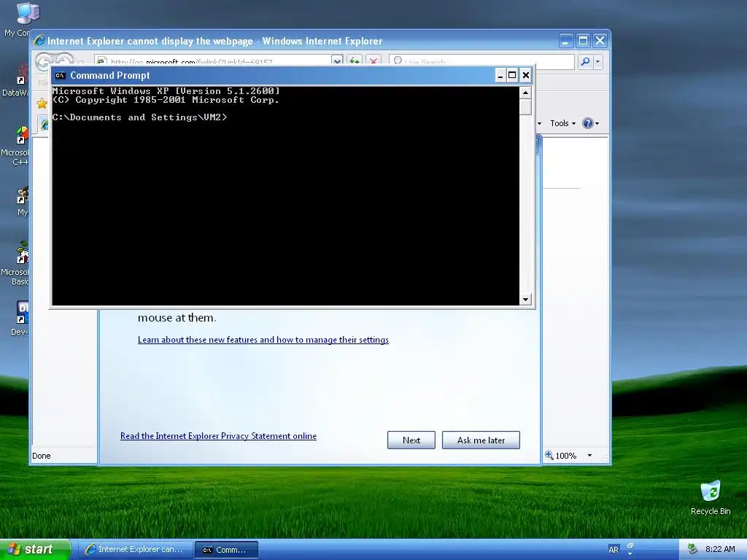Click the Command Prompt scrollbar thumb
This screenshot has height=560, width=747.
[525, 106]
